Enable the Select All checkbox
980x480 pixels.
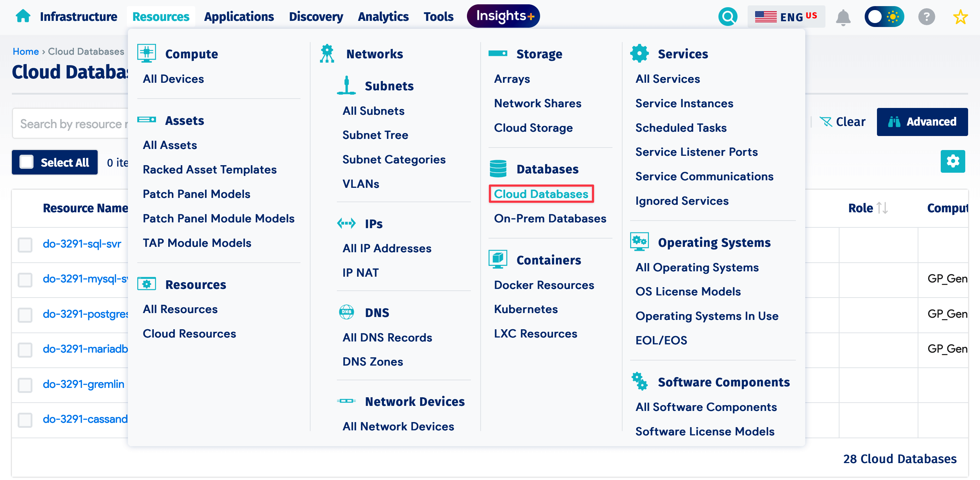click(26, 162)
